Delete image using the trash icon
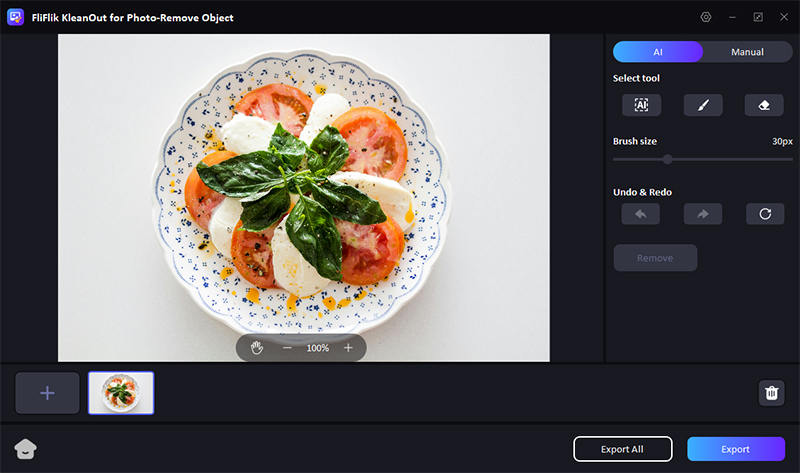 (771, 393)
